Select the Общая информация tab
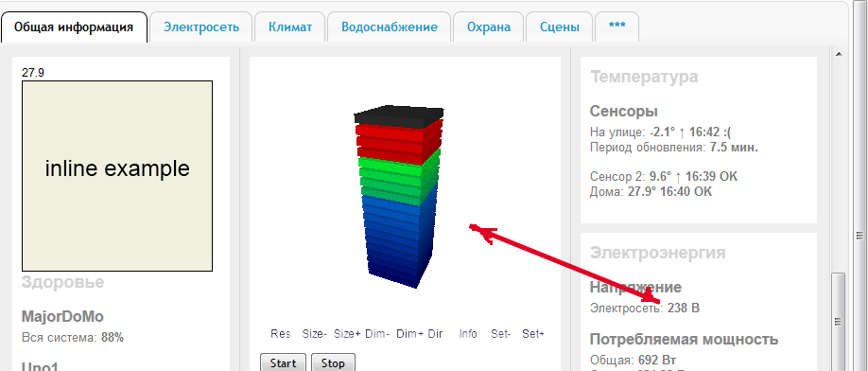868x371 pixels. (x=74, y=27)
